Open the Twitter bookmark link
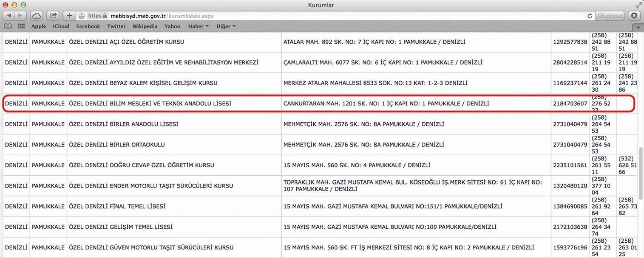 (116, 26)
